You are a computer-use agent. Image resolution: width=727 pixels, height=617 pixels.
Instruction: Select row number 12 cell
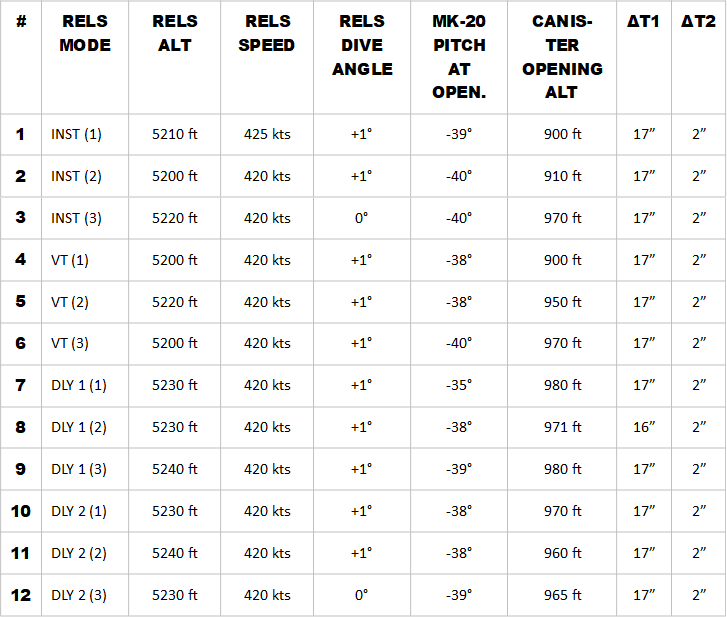[21, 595]
